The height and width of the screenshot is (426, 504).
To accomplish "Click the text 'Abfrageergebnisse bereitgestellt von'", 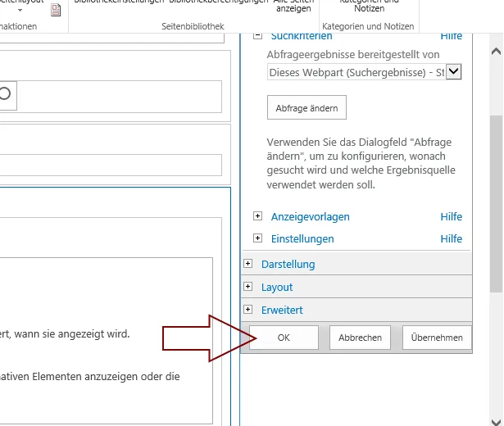I will [x=353, y=55].
